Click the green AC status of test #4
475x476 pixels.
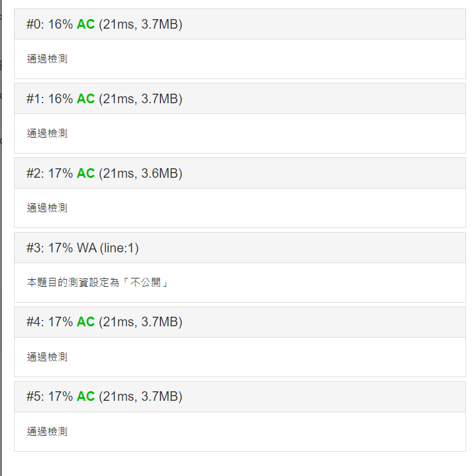[x=85, y=323]
